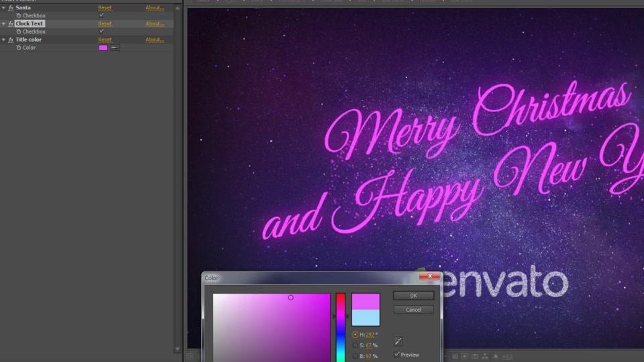Image resolution: width=644 pixels, height=362 pixels.
Task: Click the B value 97 field
Action: (x=368, y=356)
